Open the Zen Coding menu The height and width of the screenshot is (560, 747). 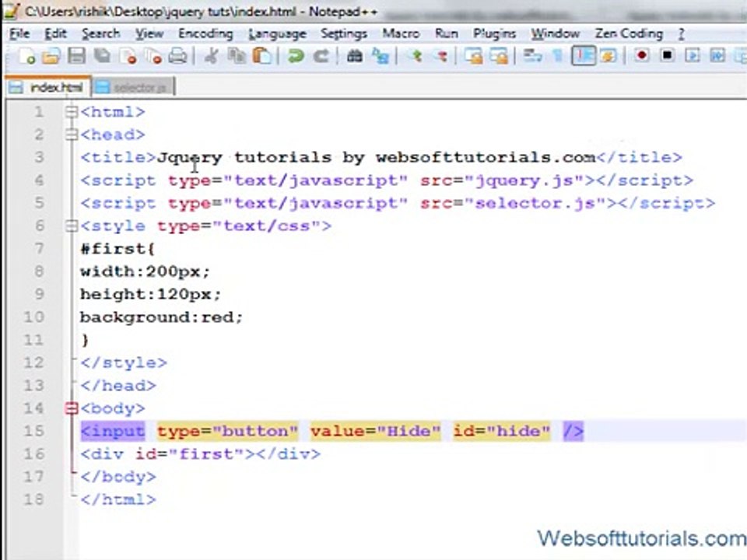629,33
